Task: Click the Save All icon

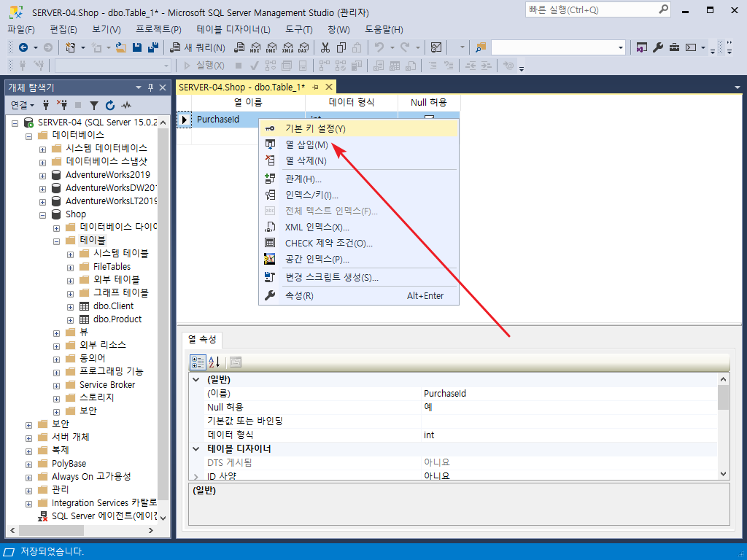Action: click(x=153, y=47)
